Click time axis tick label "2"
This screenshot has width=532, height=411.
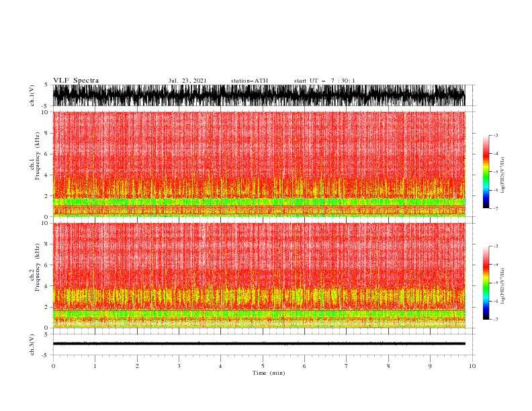[137, 366]
